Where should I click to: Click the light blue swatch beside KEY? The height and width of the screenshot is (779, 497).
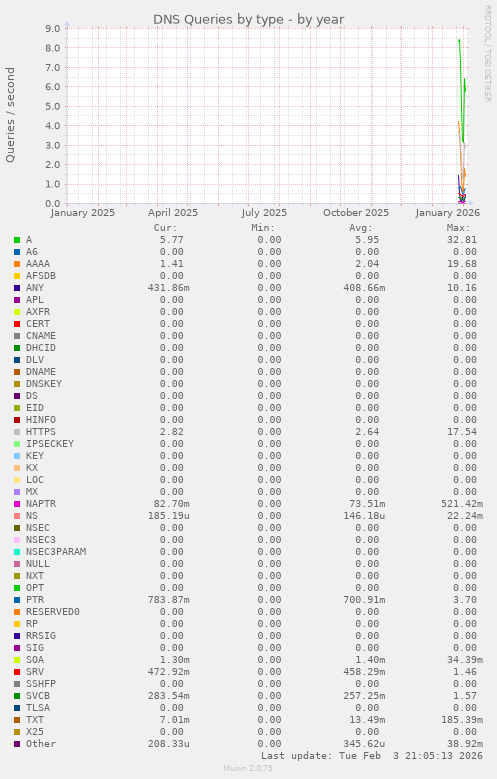pyautogui.click(x=17, y=456)
